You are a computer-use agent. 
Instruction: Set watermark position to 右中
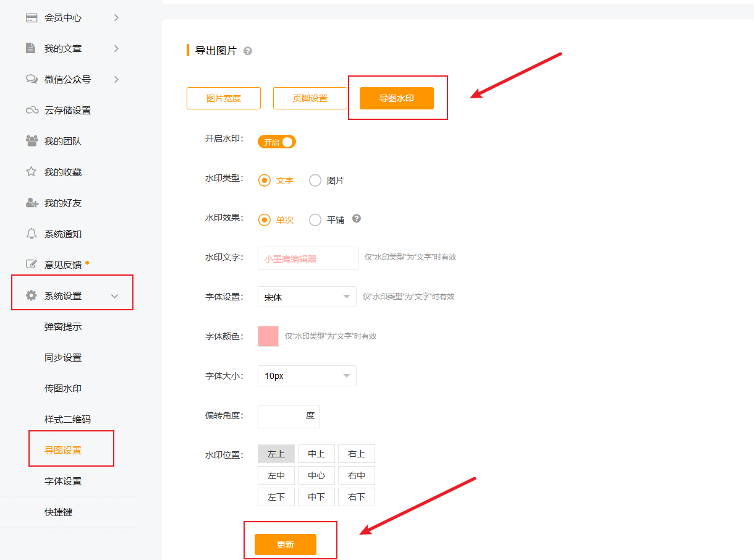click(x=357, y=475)
